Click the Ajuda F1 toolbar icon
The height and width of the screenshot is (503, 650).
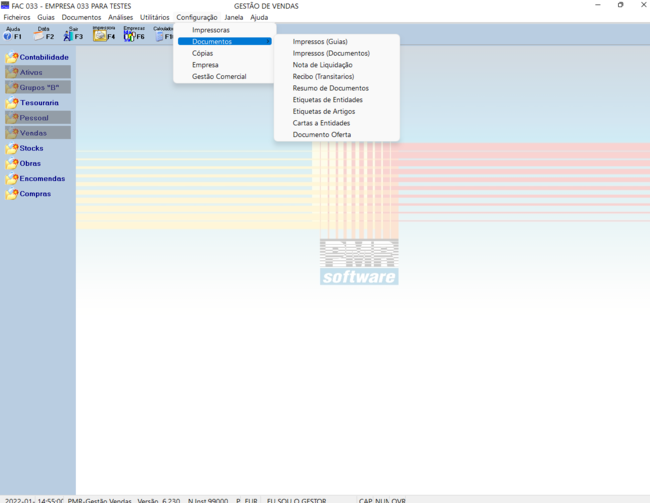[x=12, y=34]
